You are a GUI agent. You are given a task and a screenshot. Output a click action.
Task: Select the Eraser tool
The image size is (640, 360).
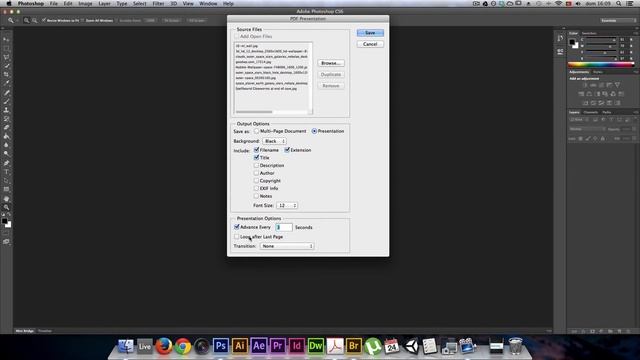(6, 127)
